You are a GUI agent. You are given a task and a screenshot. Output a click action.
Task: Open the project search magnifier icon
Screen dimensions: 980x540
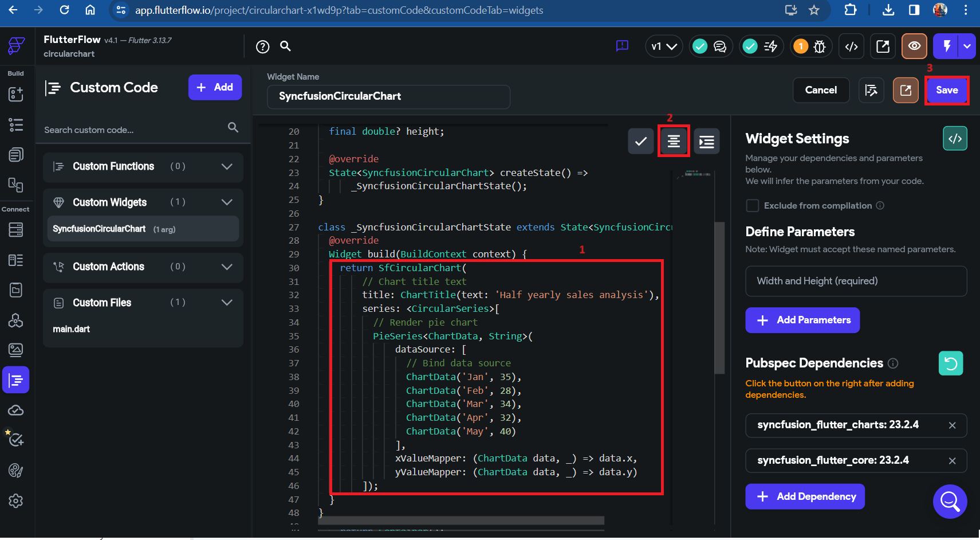point(285,46)
